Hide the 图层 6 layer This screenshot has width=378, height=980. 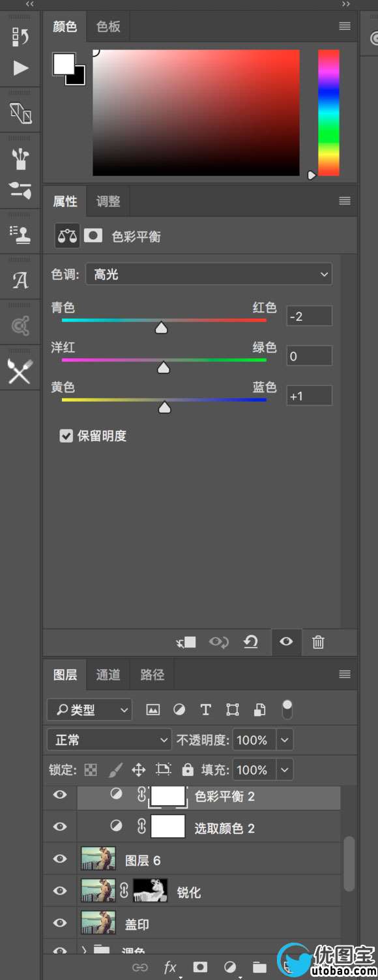(60, 859)
